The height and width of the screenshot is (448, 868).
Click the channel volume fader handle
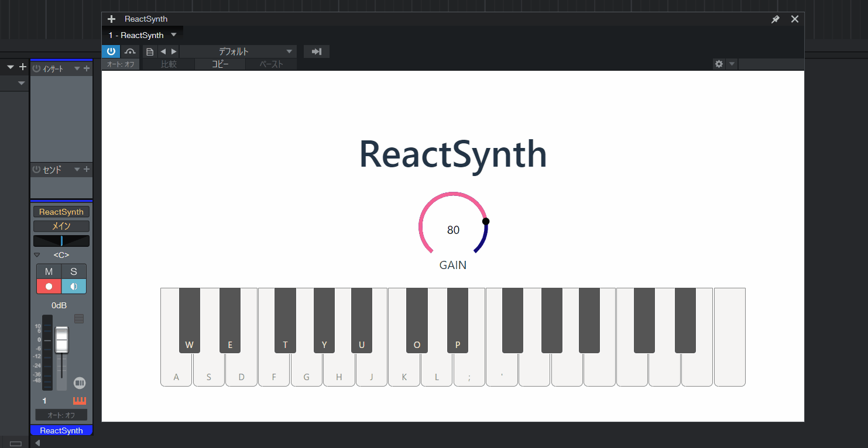click(61, 340)
